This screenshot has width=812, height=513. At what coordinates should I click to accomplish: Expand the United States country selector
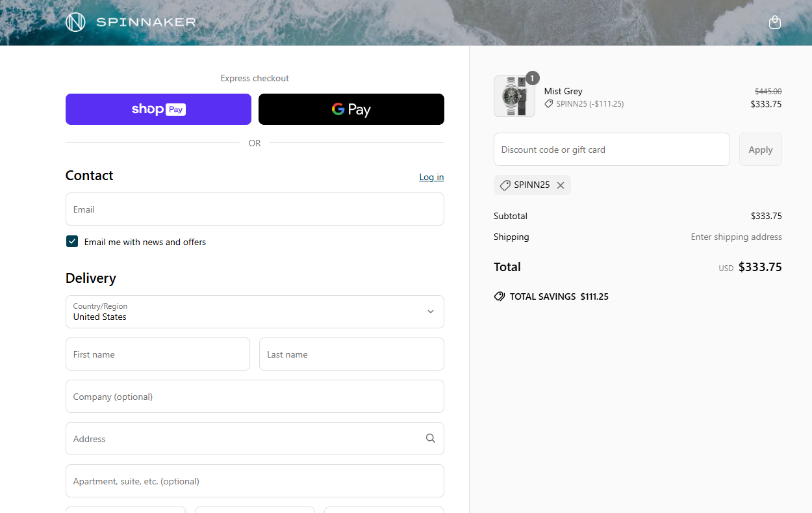430,311
